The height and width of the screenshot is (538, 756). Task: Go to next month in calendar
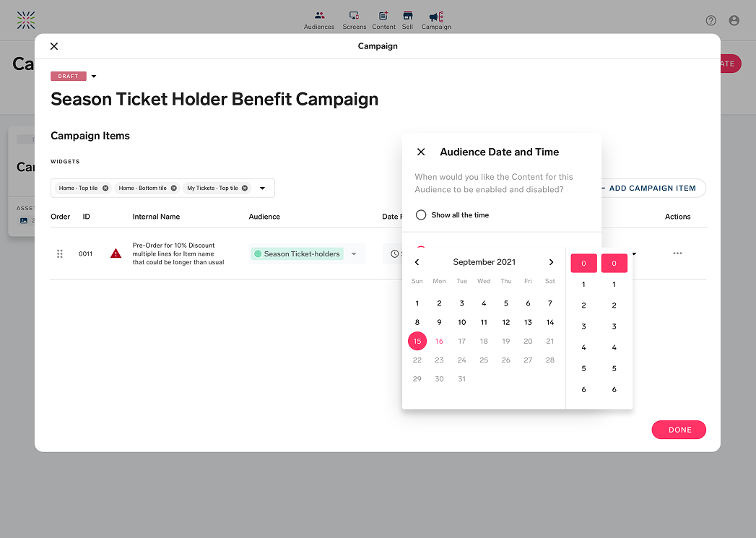[551, 262]
